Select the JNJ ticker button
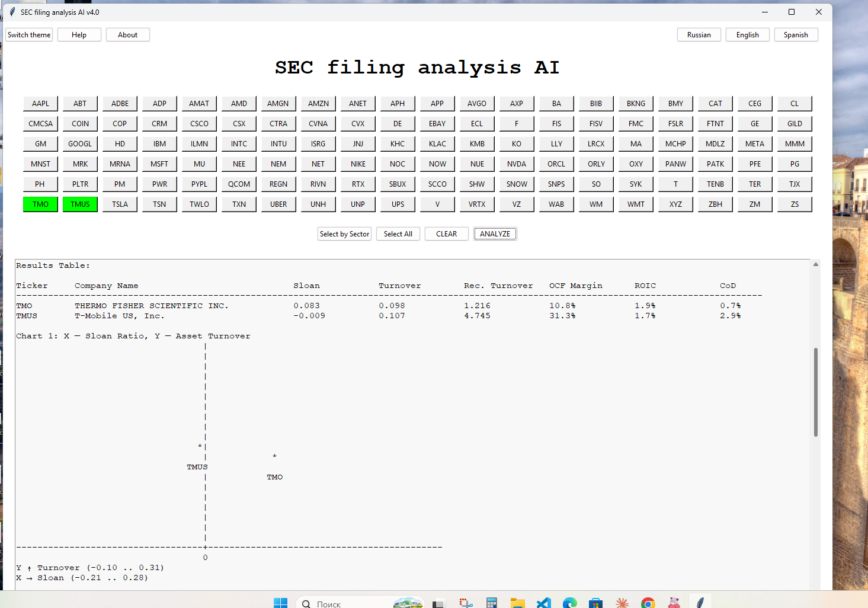The height and width of the screenshot is (608, 868). click(358, 144)
